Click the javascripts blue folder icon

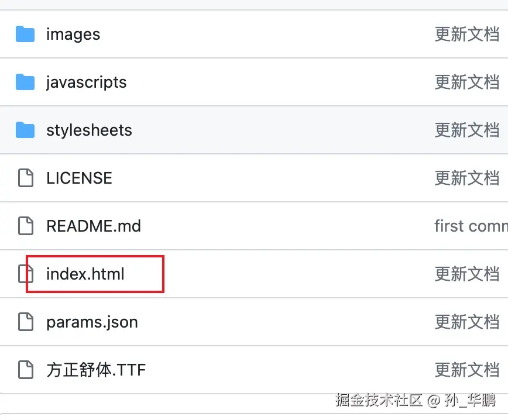point(26,82)
